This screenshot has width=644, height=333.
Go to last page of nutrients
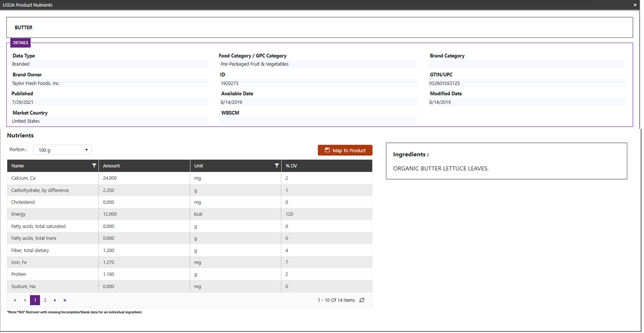point(65,300)
